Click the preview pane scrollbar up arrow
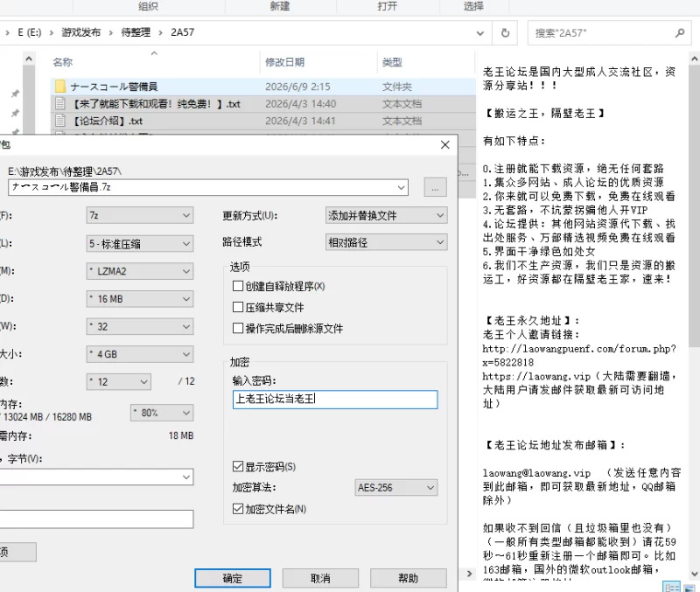Image resolution: width=700 pixels, height=592 pixels. 694,59
